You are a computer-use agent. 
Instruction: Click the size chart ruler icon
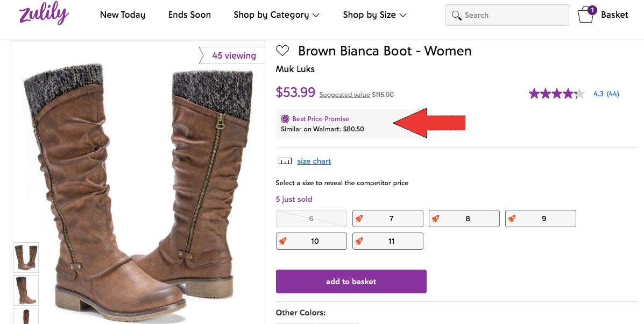[285, 161]
